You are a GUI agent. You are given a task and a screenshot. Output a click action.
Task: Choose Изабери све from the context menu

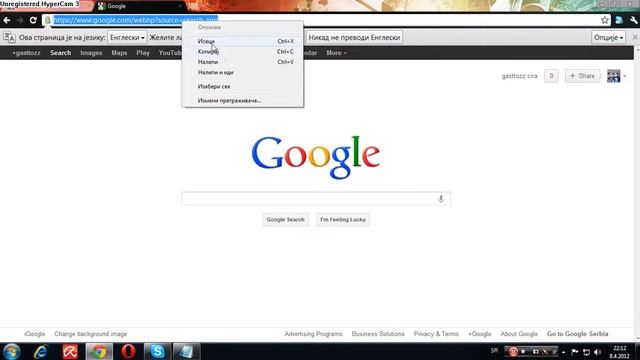point(242,87)
